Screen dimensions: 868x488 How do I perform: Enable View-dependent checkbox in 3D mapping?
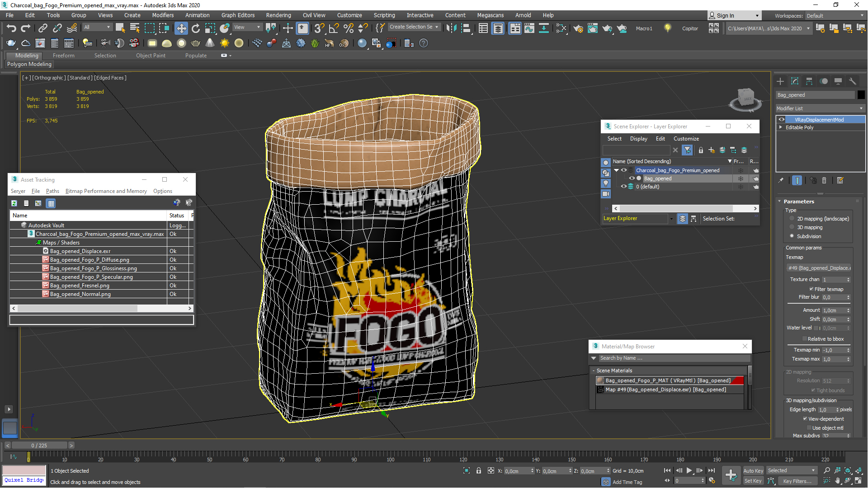point(806,418)
